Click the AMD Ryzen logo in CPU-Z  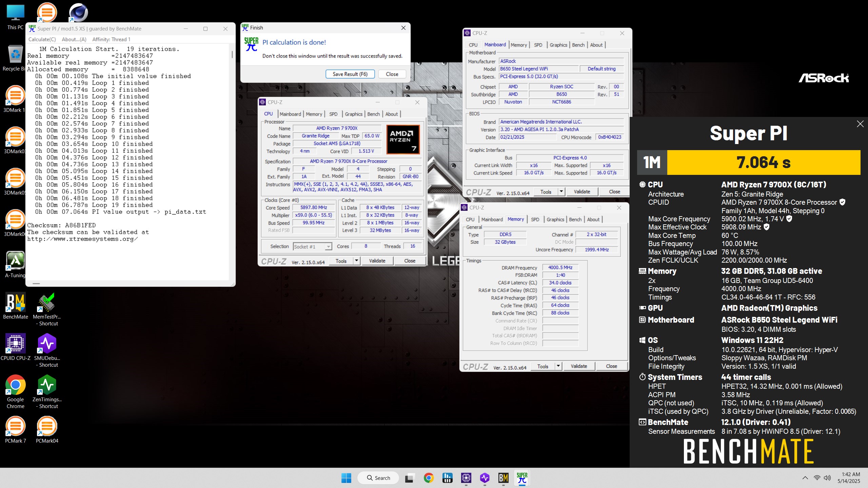[403, 139]
